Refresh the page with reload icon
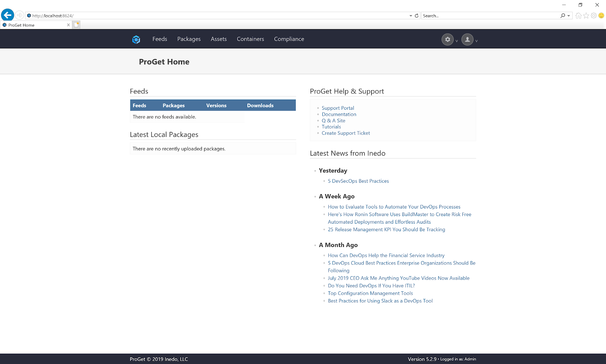Screen dimensions: 606x364 417,16
